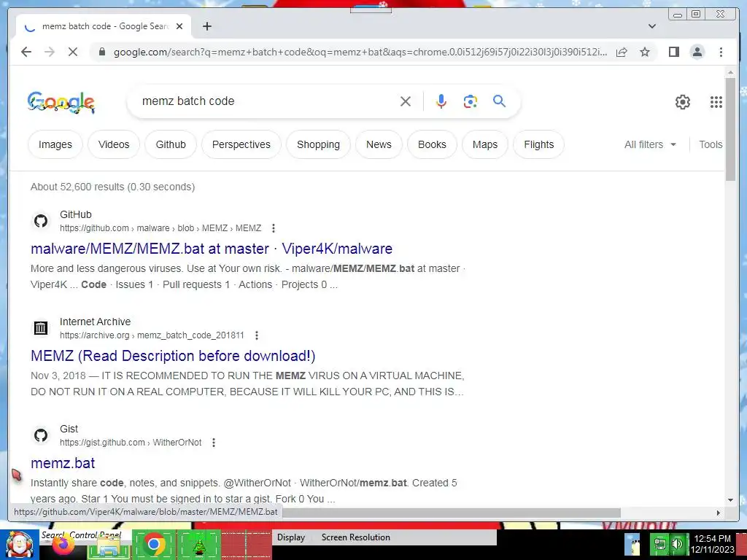Switch to Chrome taskbar icon
The width and height of the screenshot is (747, 560).
[x=153, y=544]
